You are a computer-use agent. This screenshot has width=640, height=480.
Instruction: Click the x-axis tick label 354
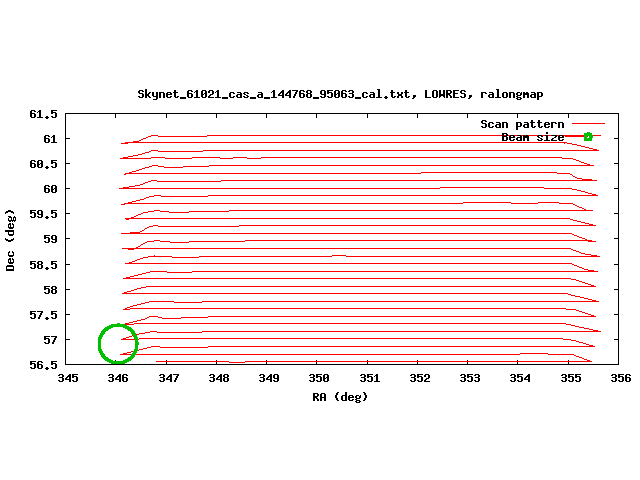coord(520,378)
